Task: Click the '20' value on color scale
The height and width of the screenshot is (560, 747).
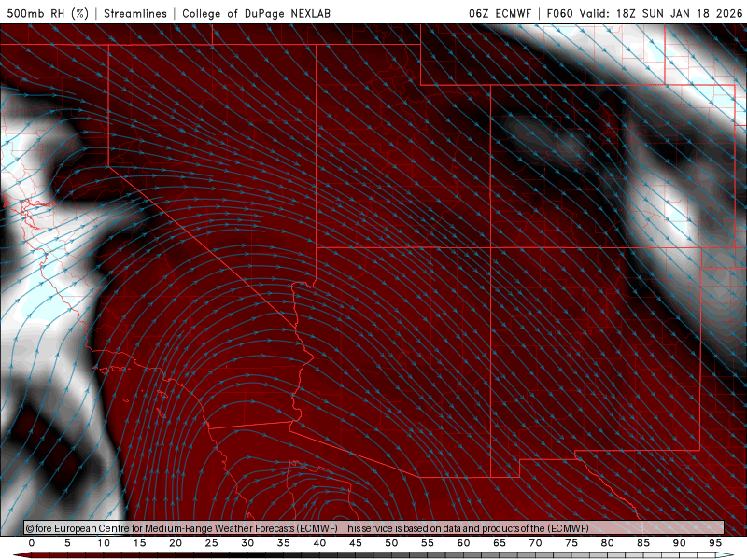Action: click(176, 543)
